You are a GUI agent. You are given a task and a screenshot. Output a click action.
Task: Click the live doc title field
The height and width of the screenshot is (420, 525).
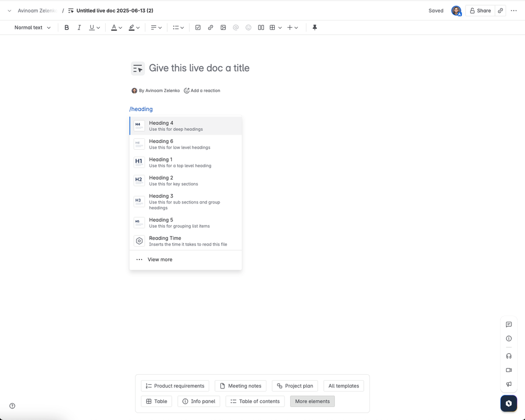click(200, 68)
